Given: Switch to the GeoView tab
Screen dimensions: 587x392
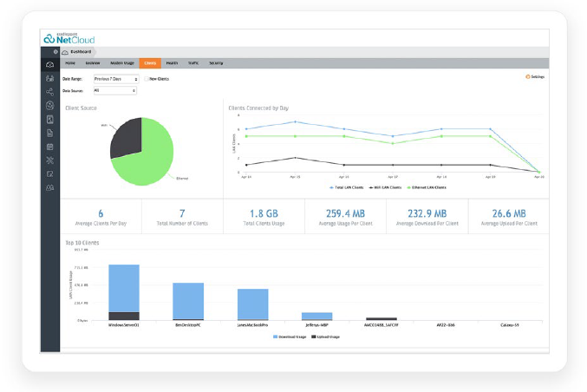Looking at the screenshot, I should (x=93, y=63).
